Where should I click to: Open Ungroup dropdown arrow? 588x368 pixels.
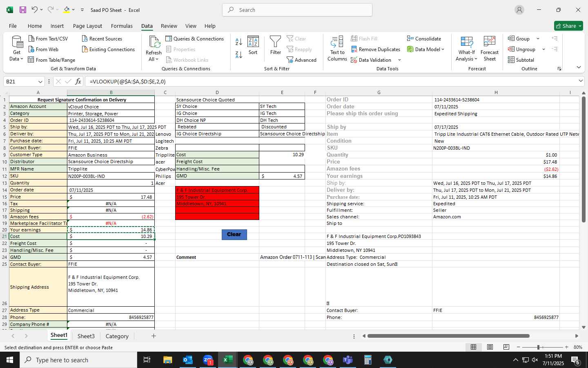click(x=543, y=49)
